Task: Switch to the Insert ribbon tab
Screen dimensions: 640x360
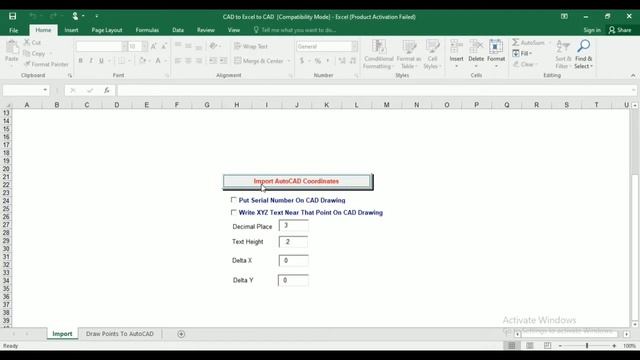Action: (71, 30)
